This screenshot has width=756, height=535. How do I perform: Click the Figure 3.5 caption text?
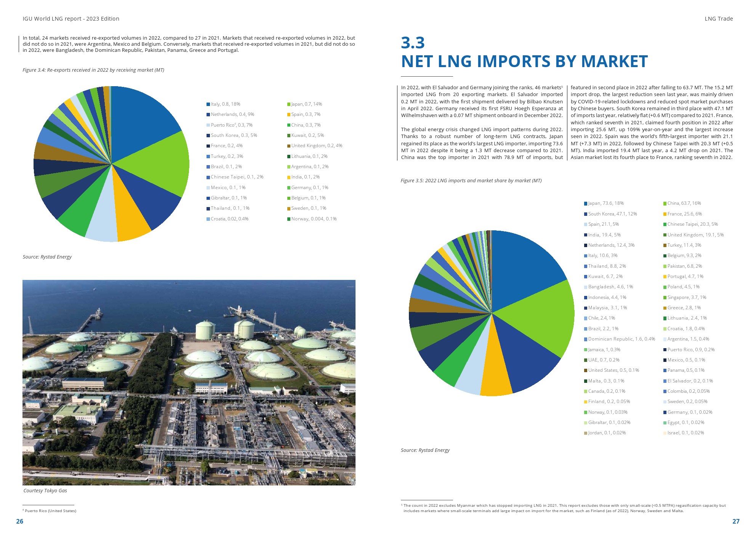click(x=471, y=181)
